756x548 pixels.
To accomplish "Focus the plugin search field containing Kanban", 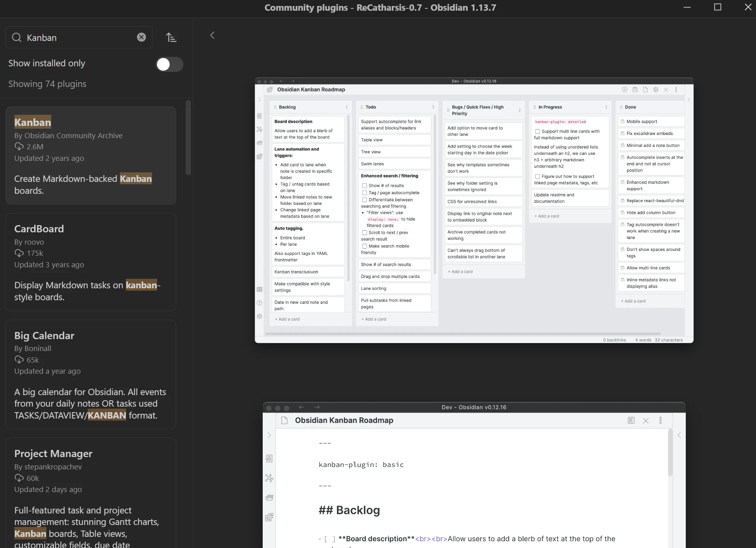I will (x=79, y=37).
